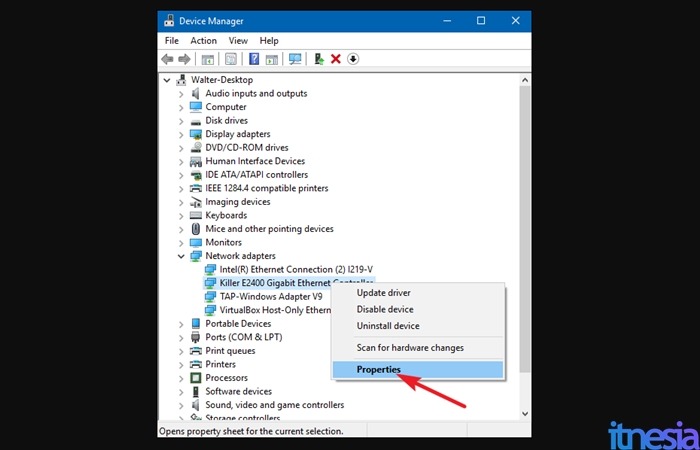The height and width of the screenshot is (450, 700).
Task: Click the DVD/CD-ROM drives disc icon
Action: [x=196, y=147]
